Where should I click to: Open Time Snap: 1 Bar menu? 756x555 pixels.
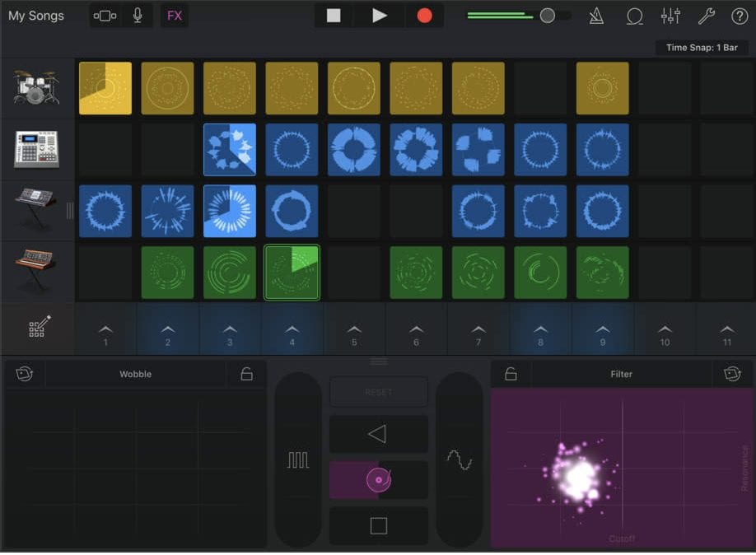click(702, 48)
